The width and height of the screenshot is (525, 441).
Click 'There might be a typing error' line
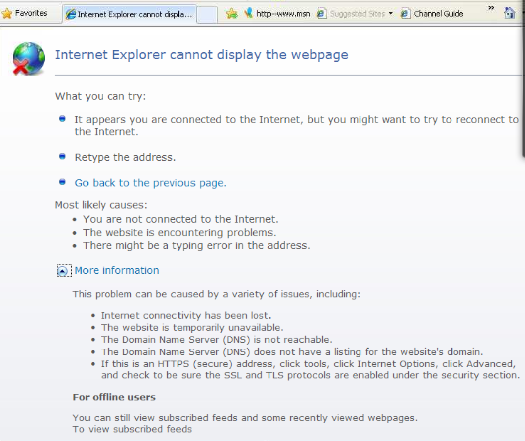[x=197, y=245]
